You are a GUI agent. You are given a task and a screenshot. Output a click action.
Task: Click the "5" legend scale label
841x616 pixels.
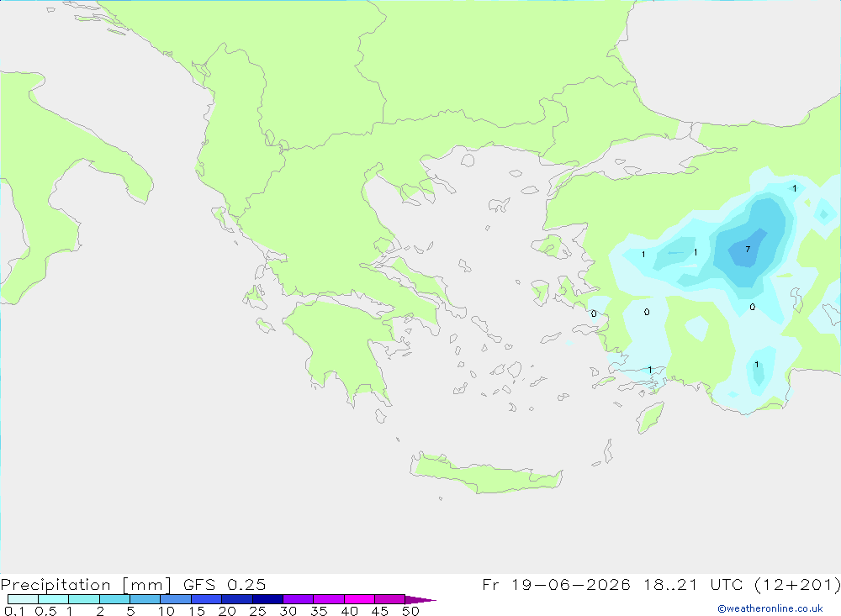pos(130,611)
